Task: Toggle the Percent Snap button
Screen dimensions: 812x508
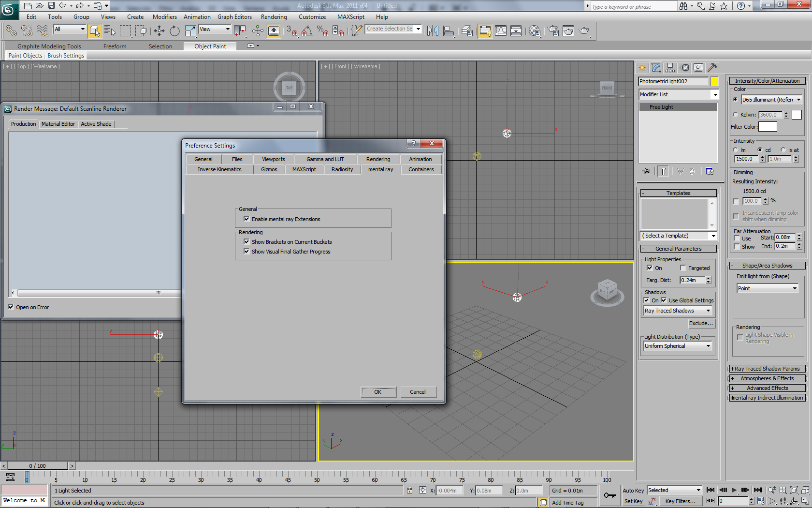Action: [x=323, y=31]
